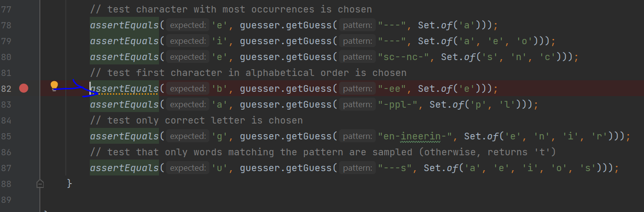The height and width of the screenshot is (212, 644).
Task: Place cursor on assertEquals on line 85
Action: [124, 136]
